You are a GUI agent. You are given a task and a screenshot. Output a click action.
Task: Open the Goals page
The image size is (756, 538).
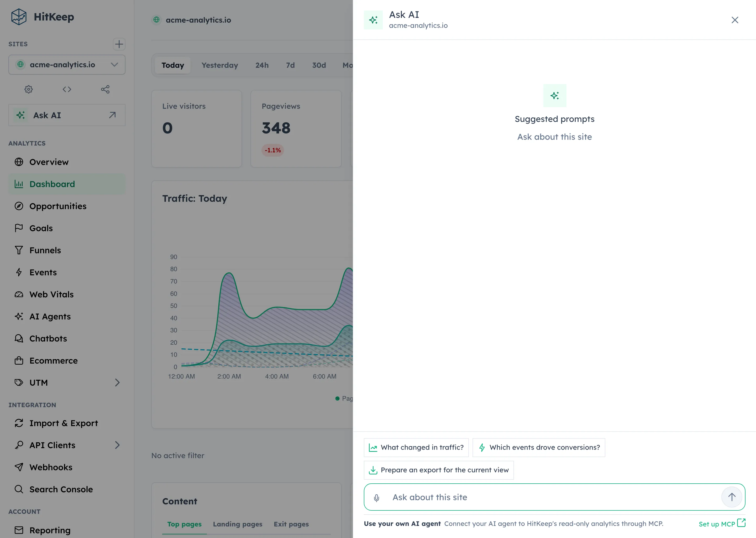point(67,228)
